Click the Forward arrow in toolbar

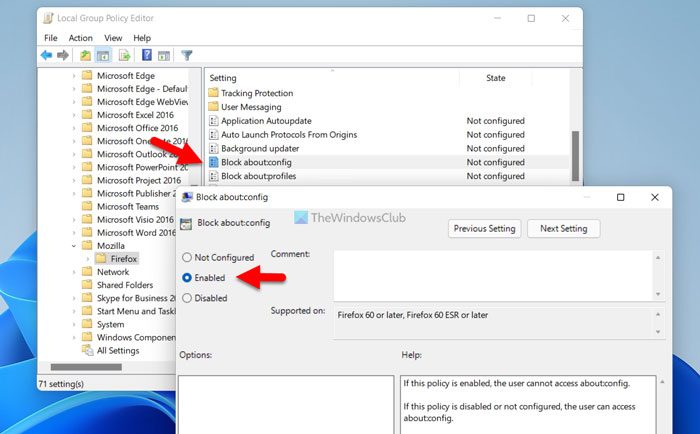[63, 55]
